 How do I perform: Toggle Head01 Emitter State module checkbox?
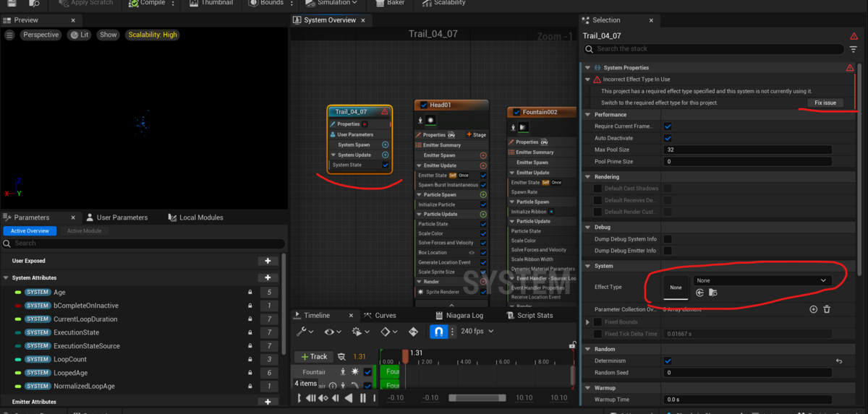(483, 175)
